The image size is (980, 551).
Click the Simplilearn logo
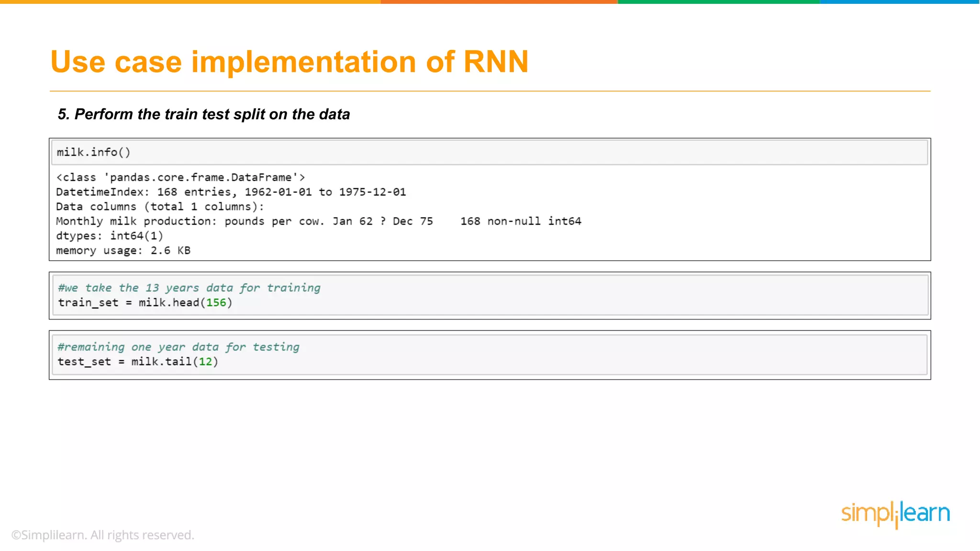pyautogui.click(x=895, y=515)
